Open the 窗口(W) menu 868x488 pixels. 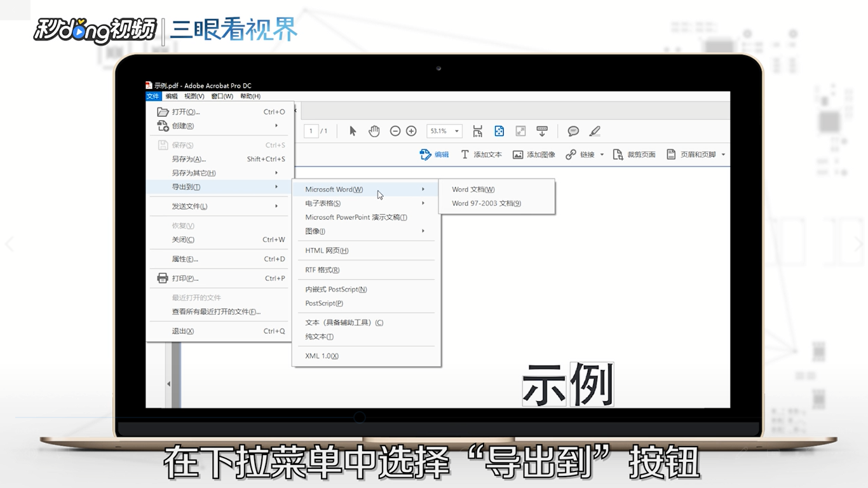[x=222, y=96]
